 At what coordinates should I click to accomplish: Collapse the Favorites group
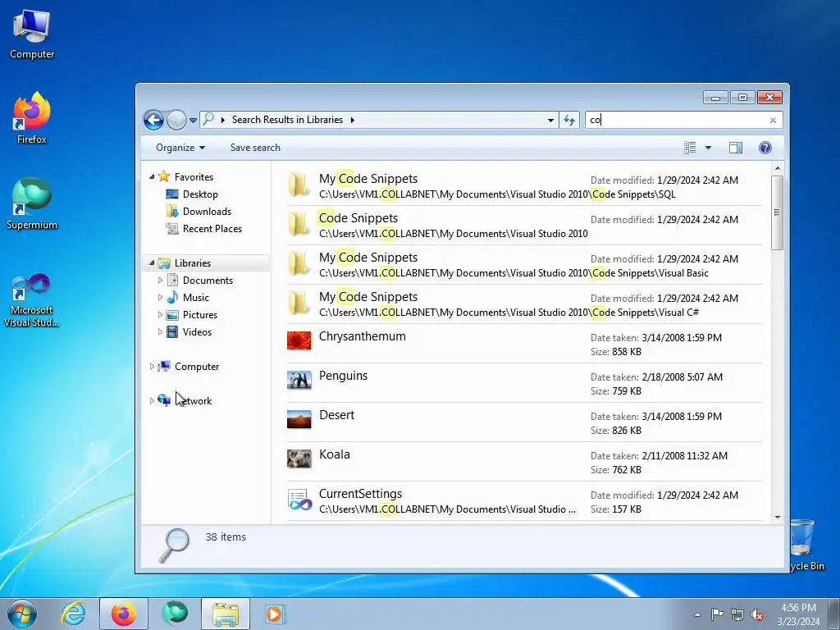tap(152, 177)
